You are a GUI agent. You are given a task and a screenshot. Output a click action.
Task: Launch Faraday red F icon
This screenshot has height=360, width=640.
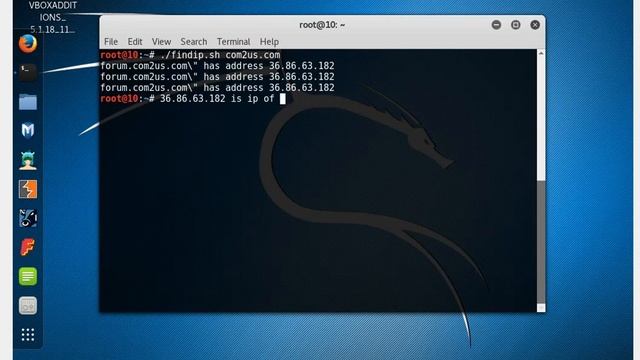pos(28,247)
